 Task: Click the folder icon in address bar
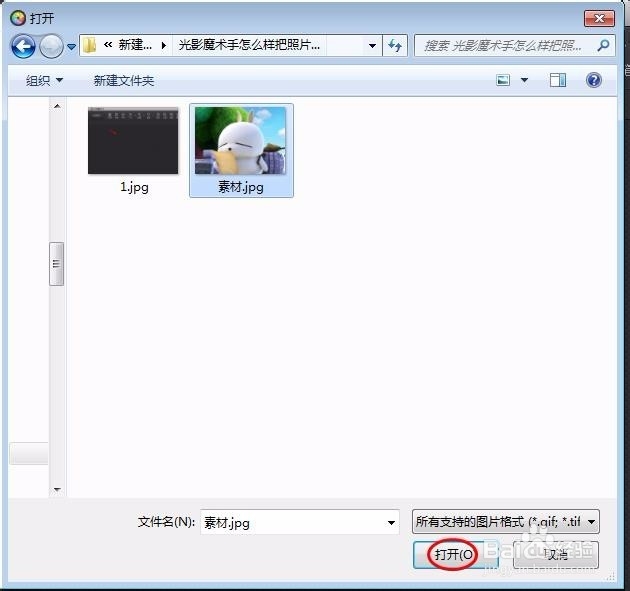click(x=89, y=45)
